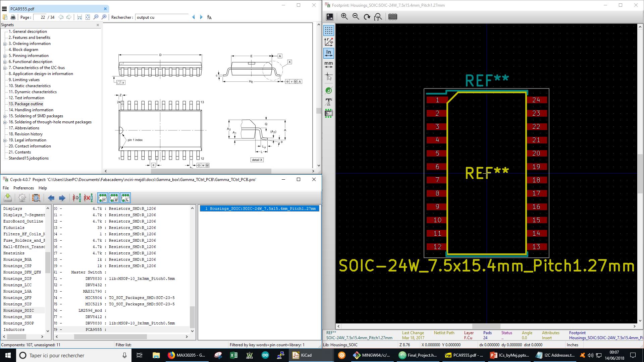Click the PDF search text field
Viewport: 644px width, 362px height.
click(x=162, y=17)
